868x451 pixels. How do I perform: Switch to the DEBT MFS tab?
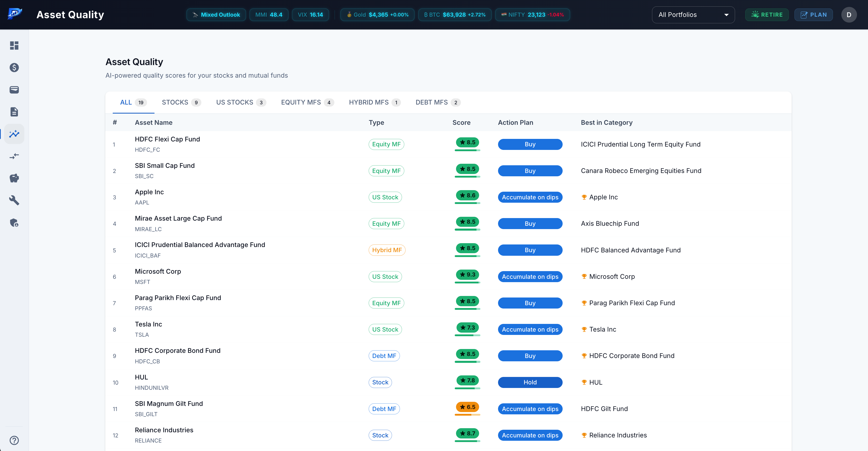tap(438, 102)
